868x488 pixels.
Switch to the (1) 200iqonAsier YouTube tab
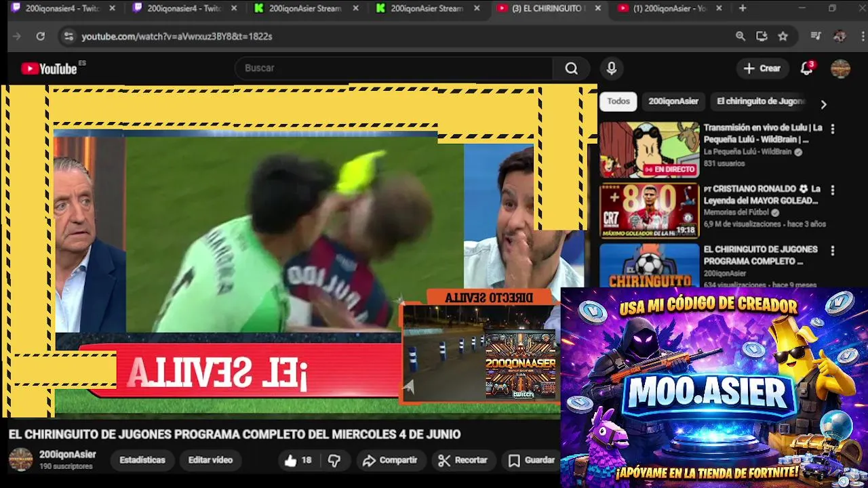(x=669, y=8)
